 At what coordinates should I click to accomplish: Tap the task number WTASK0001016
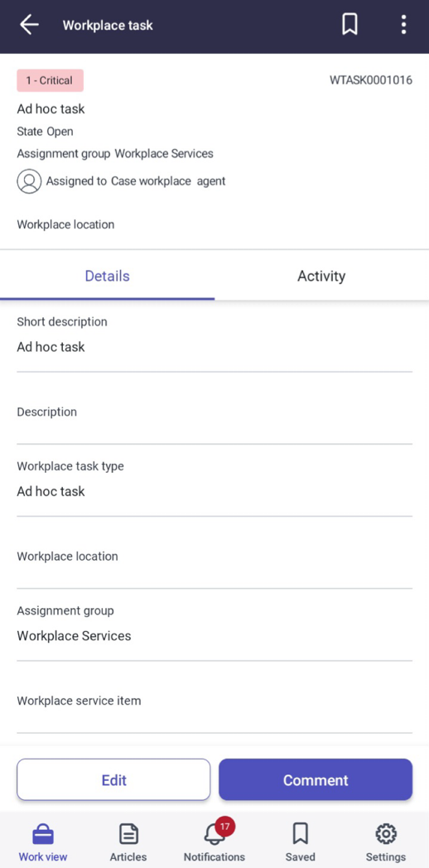(x=371, y=80)
